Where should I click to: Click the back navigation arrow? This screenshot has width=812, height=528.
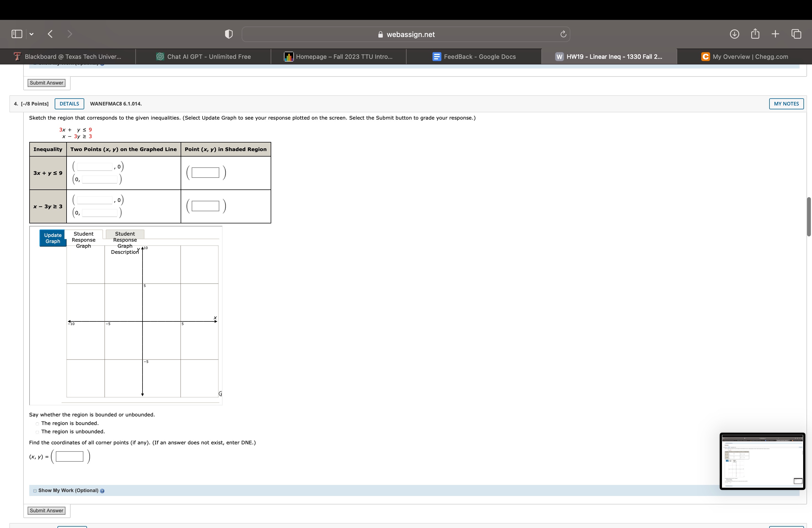pos(50,34)
